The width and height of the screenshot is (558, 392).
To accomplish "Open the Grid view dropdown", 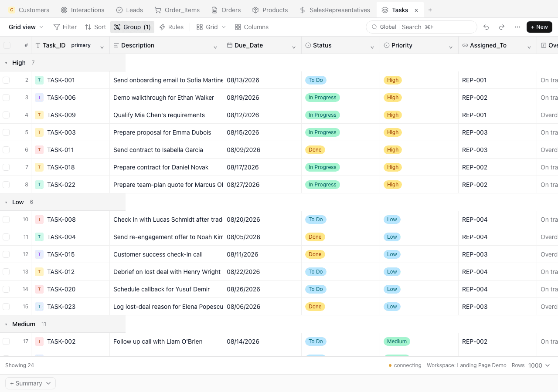I will [26, 27].
